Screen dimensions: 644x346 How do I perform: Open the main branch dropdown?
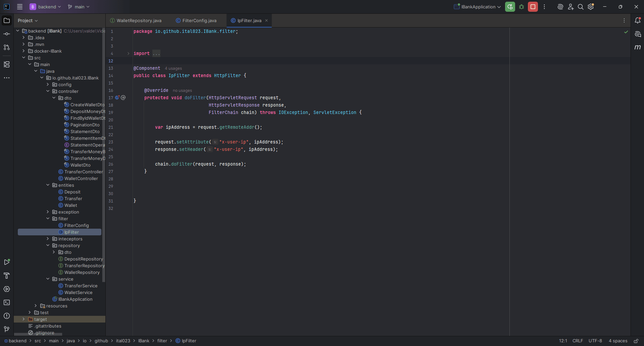(79, 7)
